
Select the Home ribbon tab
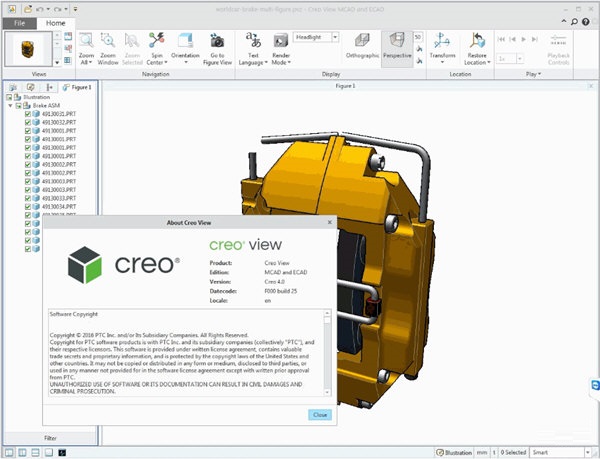click(56, 22)
